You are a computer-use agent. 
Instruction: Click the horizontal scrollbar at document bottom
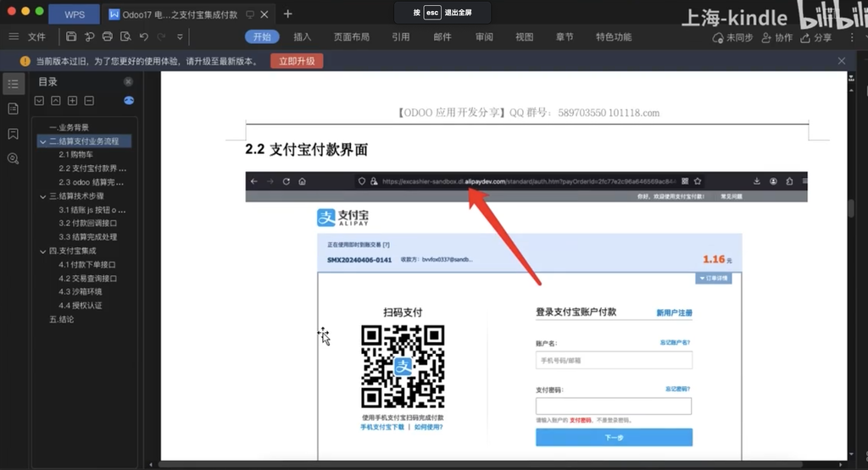point(481,464)
